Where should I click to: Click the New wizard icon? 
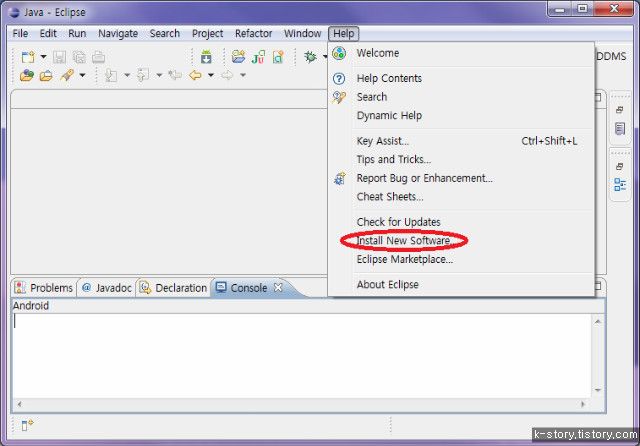tap(28, 57)
